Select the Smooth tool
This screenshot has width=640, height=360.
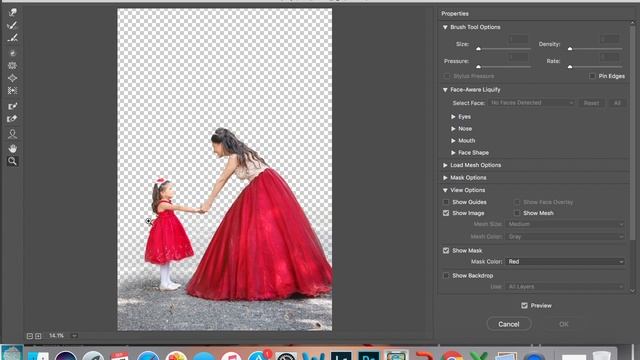tap(12, 38)
